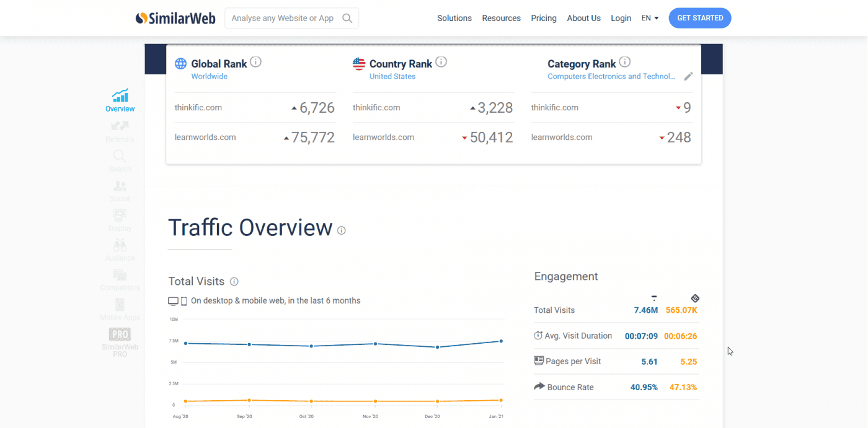868x428 pixels.
Task: Click the Global Rank globe icon
Action: point(180,63)
